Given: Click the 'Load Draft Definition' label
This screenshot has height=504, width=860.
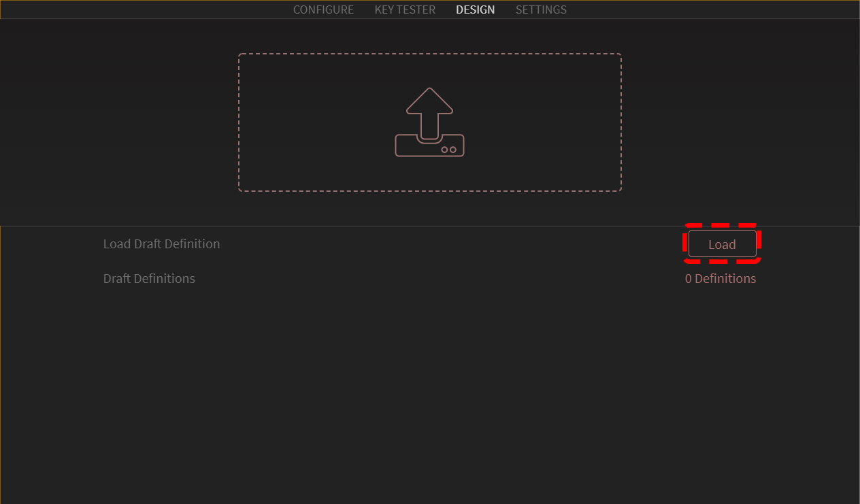Looking at the screenshot, I should [x=161, y=244].
